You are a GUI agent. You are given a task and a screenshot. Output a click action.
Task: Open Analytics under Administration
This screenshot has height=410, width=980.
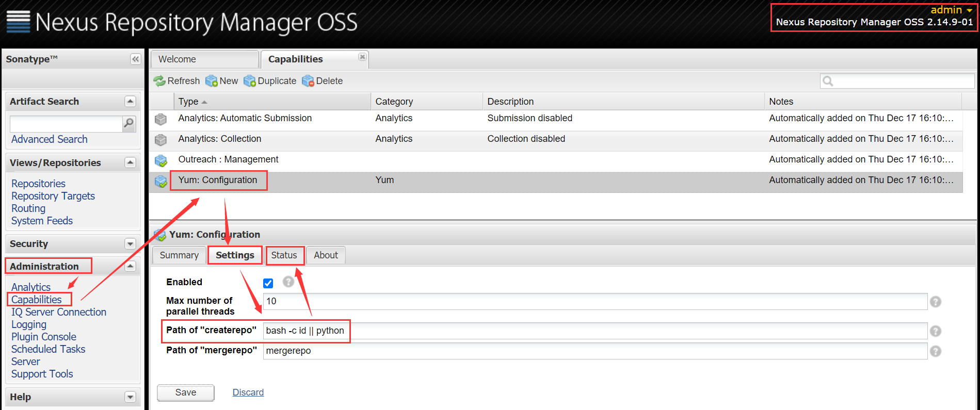31,287
